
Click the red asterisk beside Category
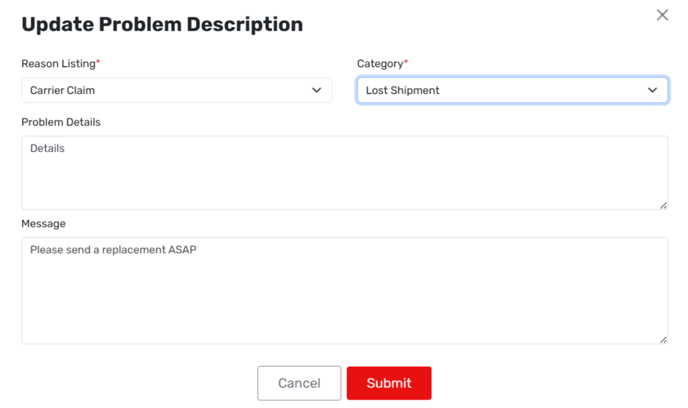[406, 62]
